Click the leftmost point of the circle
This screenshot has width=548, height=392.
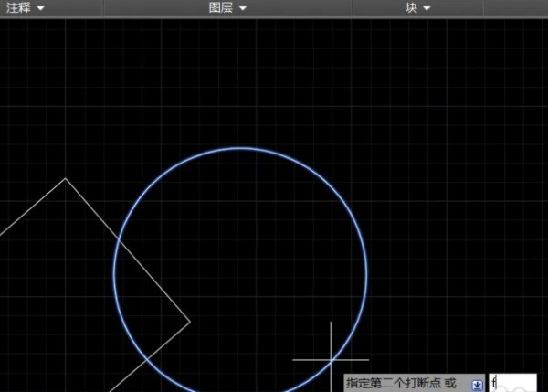click(x=114, y=272)
